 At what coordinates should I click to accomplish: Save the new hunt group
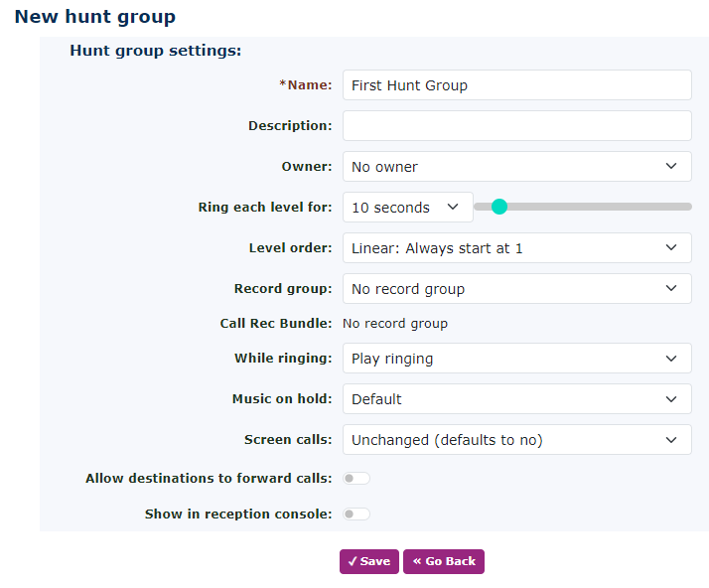click(369, 561)
